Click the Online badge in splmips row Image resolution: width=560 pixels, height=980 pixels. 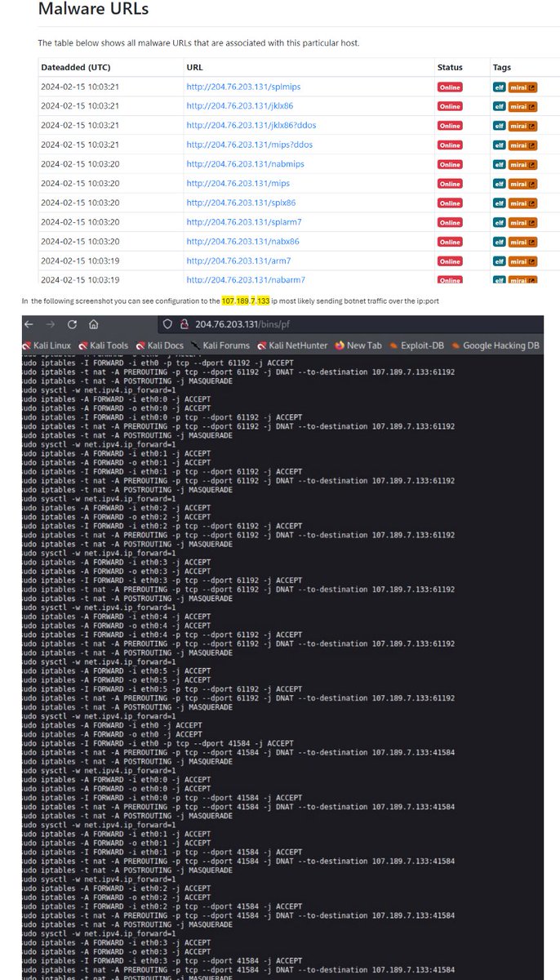pyautogui.click(x=450, y=87)
